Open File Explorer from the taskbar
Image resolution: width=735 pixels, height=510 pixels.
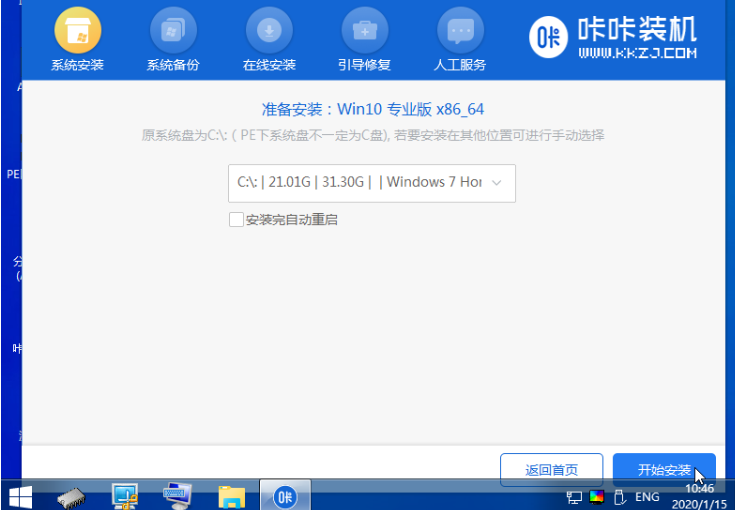tap(232, 497)
